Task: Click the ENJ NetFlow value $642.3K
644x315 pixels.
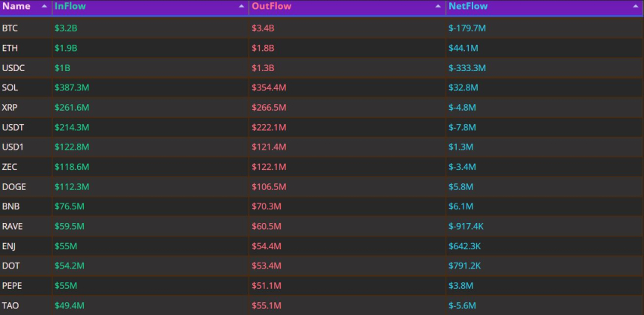Action: pyautogui.click(x=467, y=246)
